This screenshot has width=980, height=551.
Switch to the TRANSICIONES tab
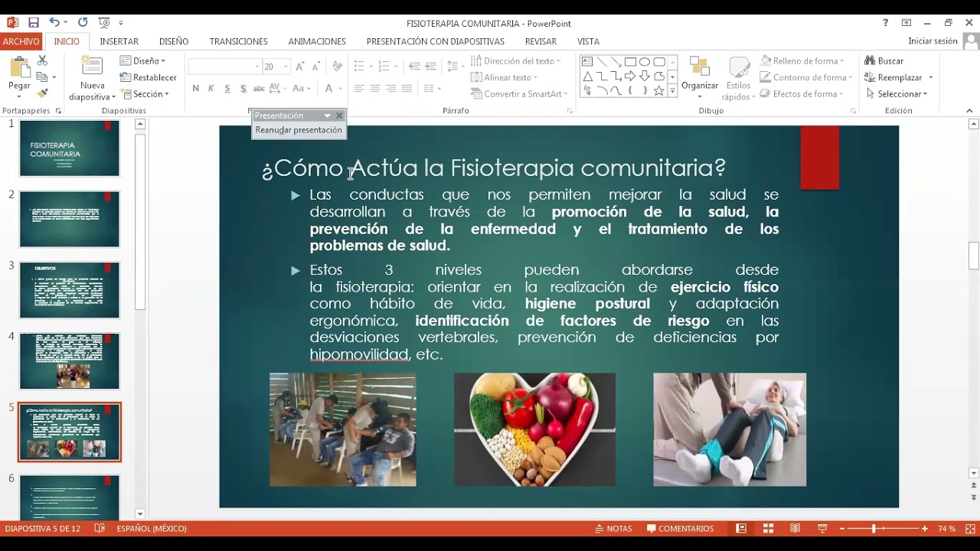click(x=239, y=41)
